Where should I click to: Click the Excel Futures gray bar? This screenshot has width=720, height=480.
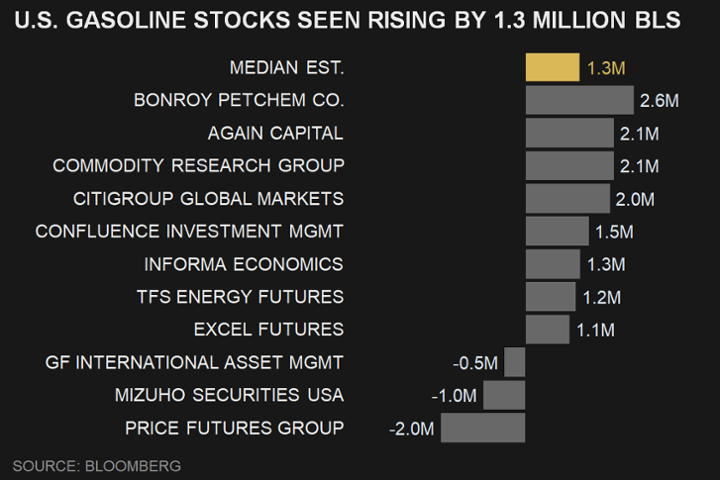[547, 329]
